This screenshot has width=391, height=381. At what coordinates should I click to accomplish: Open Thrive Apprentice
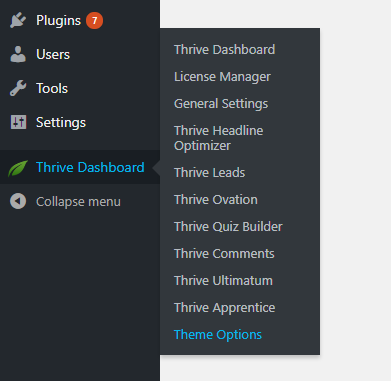224,308
